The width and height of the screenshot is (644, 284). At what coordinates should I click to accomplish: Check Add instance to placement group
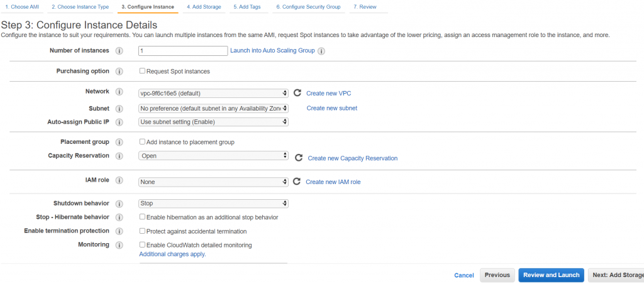142,142
